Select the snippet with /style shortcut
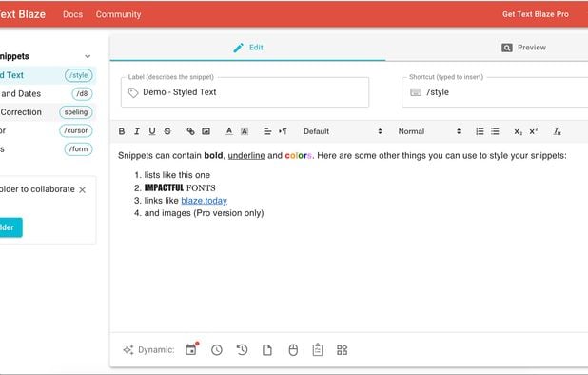 click(48, 75)
